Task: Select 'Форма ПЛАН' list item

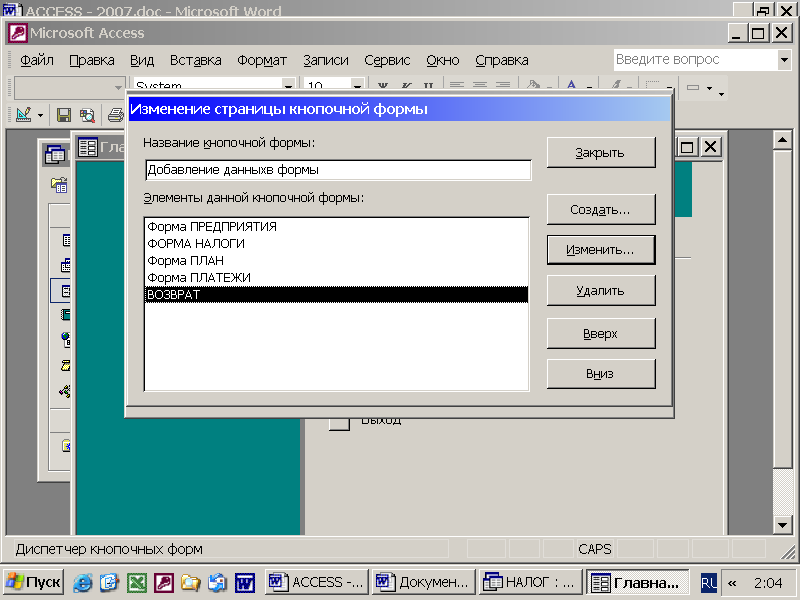Action: 337,261
